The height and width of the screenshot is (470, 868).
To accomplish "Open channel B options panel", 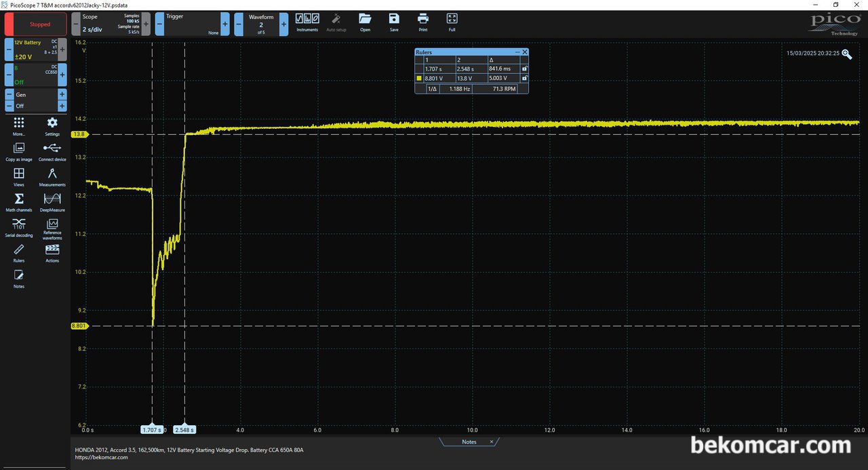I will (x=35, y=75).
